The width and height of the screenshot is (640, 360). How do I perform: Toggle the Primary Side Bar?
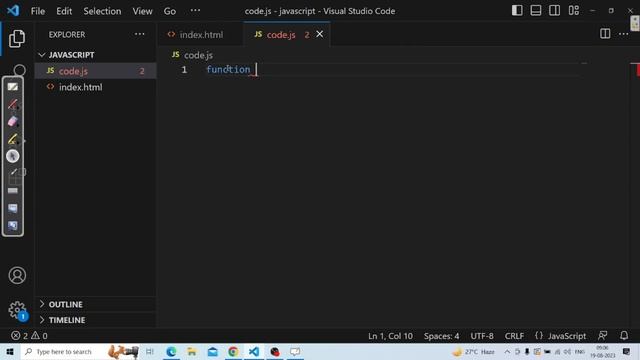point(517,11)
